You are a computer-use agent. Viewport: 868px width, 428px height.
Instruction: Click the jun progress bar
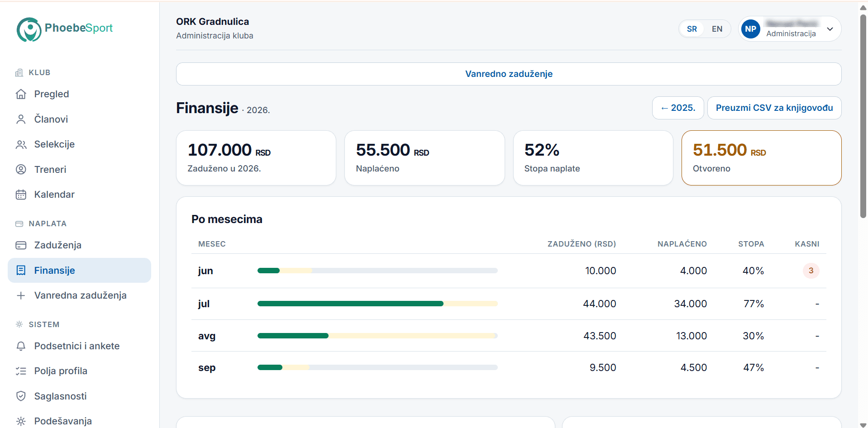[377, 271]
